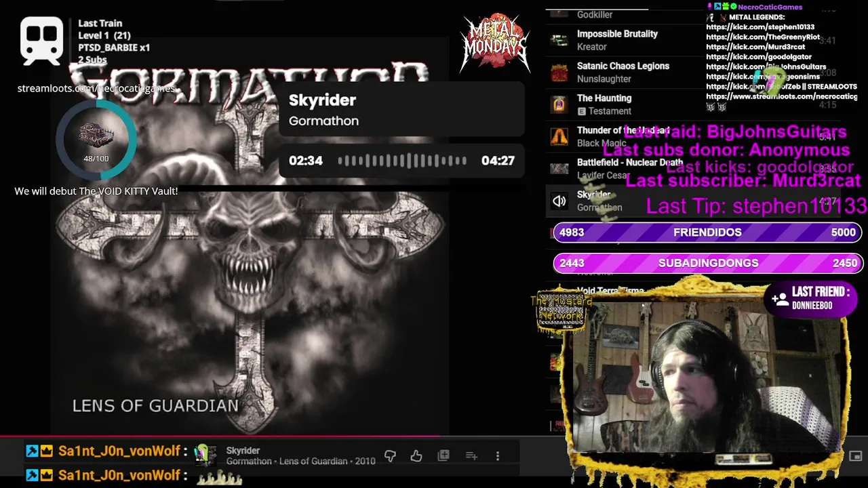The image size is (868, 488).
Task: Open the kick.com/Murd3rcat link
Action: pyautogui.click(x=755, y=47)
